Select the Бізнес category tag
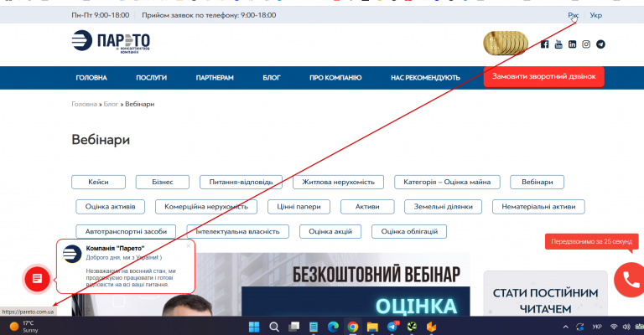644x335 pixels. click(x=163, y=182)
